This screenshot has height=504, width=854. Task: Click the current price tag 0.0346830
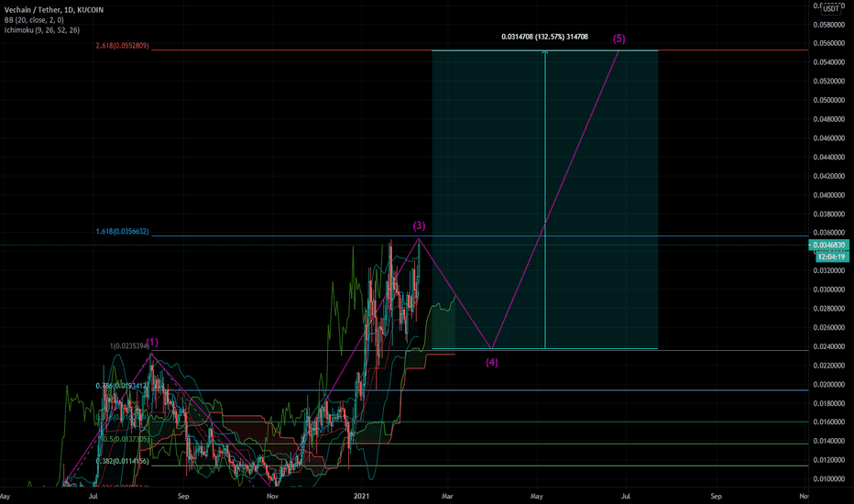coord(831,246)
